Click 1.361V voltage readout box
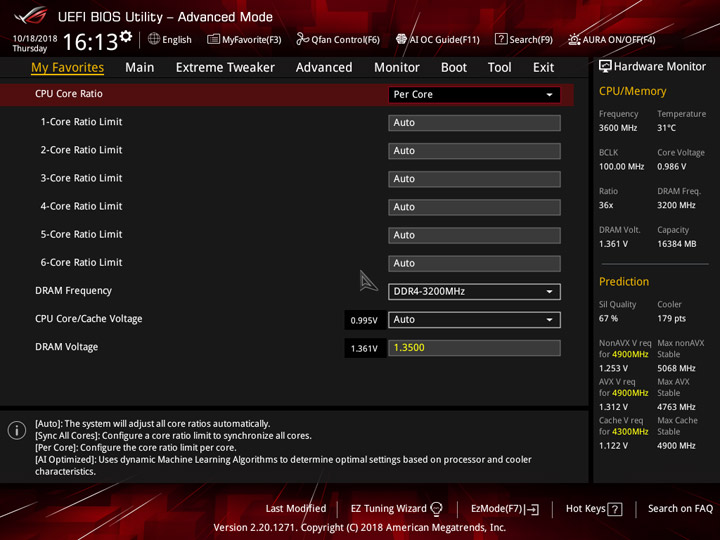The width and height of the screenshot is (720, 540). click(x=364, y=349)
